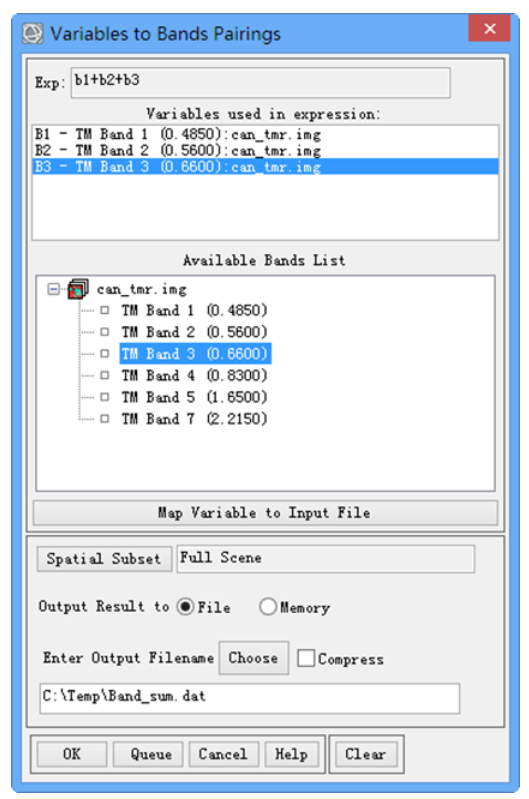Close the Variables to Bands Pairings dialog

(x=489, y=29)
